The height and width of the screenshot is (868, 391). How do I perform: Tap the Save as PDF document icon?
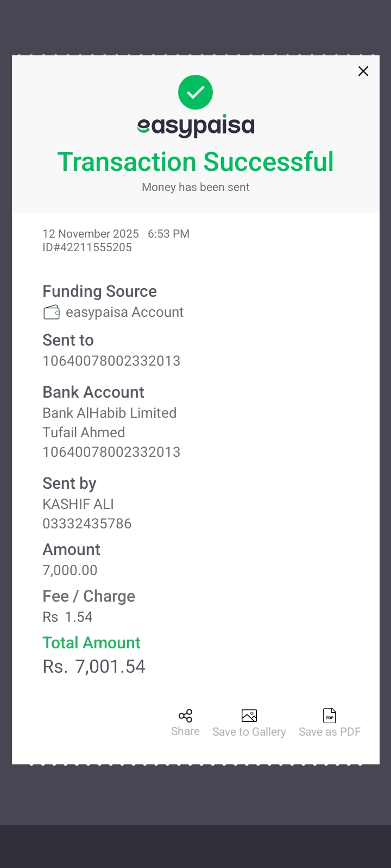pyautogui.click(x=330, y=716)
